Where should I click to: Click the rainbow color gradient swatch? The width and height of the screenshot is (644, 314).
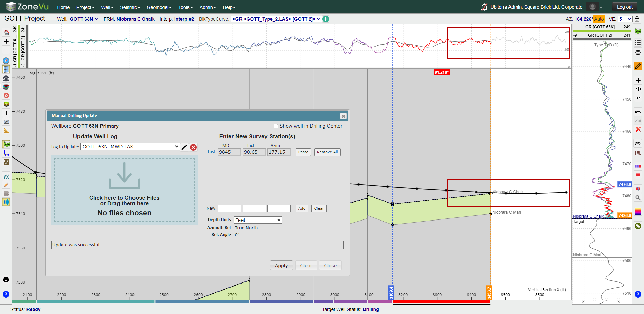[638, 212]
